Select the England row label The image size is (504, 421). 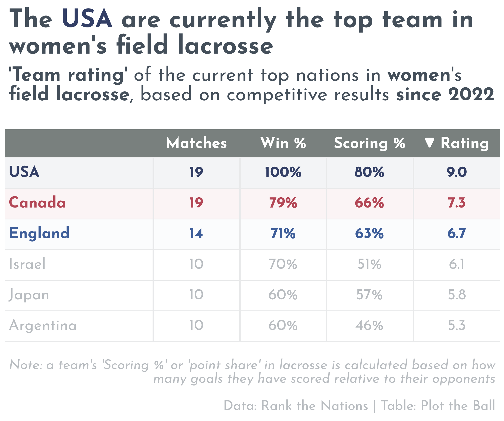tap(39, 233)
